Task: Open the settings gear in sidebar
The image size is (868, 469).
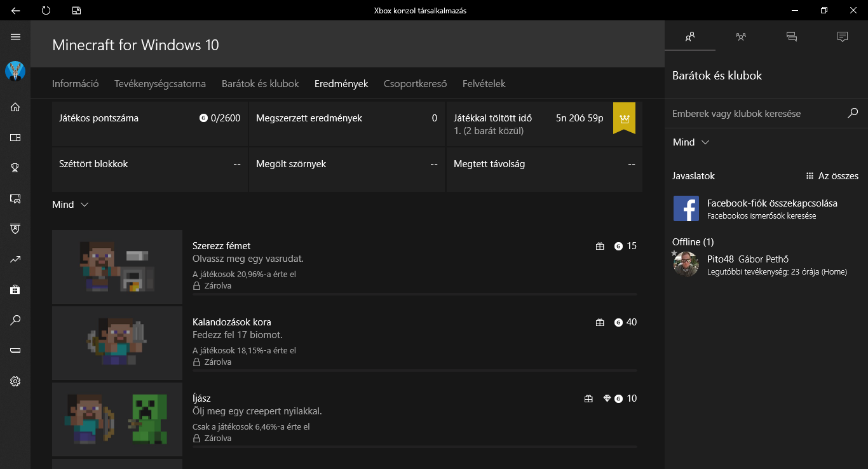Action: tap(15, 381)
